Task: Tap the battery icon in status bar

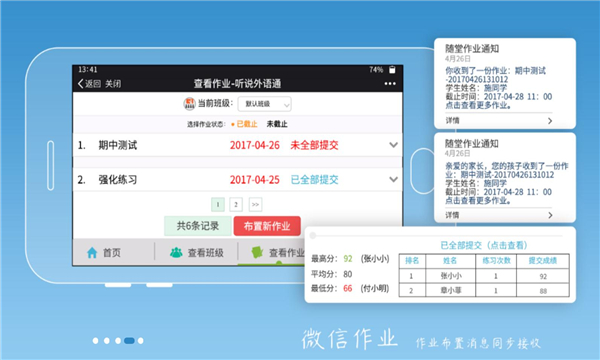Action: tap(392, 70)
